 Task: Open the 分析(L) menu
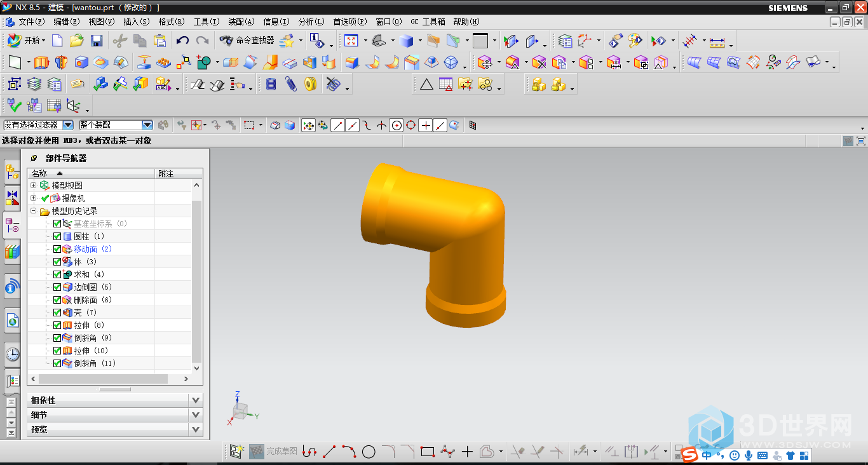click(311, 22)
